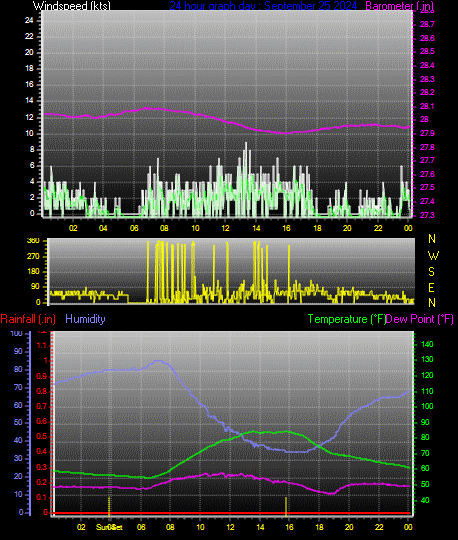Click the '28.7' barometer axis value
The width and height of the screenshot is (458, 540).
(x=427, y=24)
